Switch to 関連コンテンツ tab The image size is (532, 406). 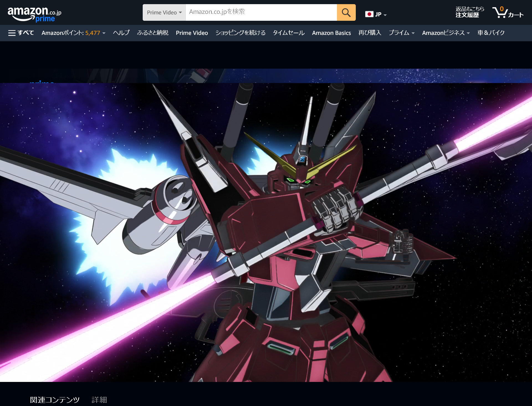pos(55,400)
